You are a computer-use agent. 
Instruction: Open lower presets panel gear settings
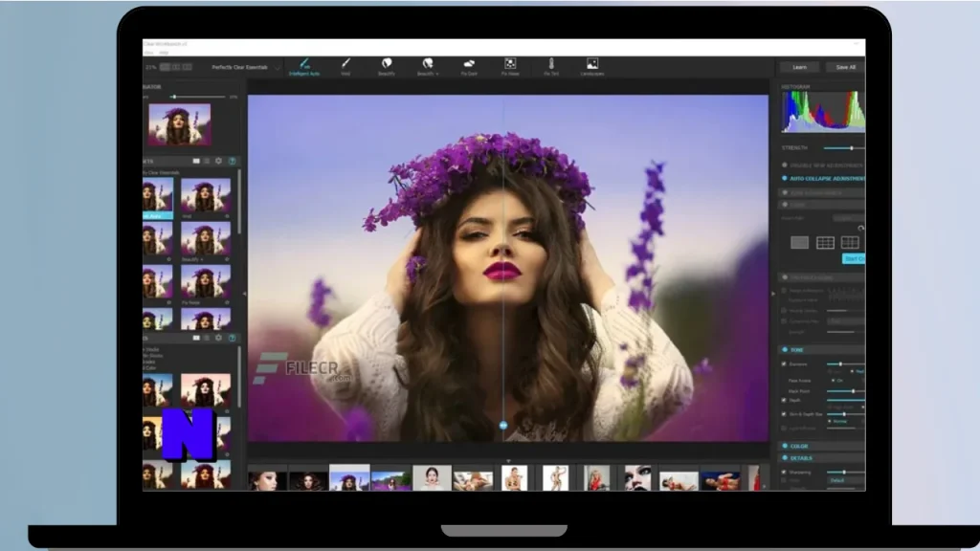219,338
